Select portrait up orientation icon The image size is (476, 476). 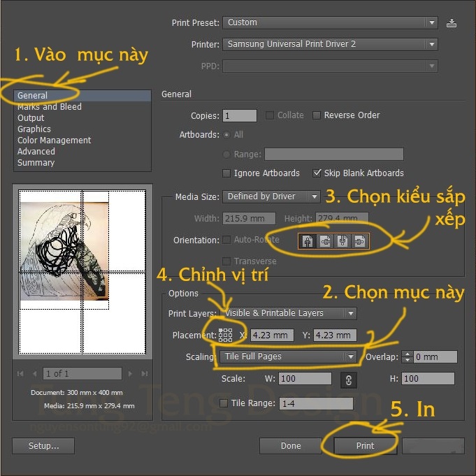coord(308,241)
